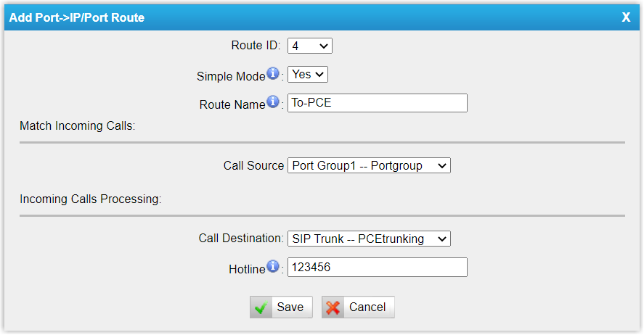644x335 pixels.
Task: Close the Add Port->IP/Port Route dialog
Action: pyautogui.click(x=626, y=17)
